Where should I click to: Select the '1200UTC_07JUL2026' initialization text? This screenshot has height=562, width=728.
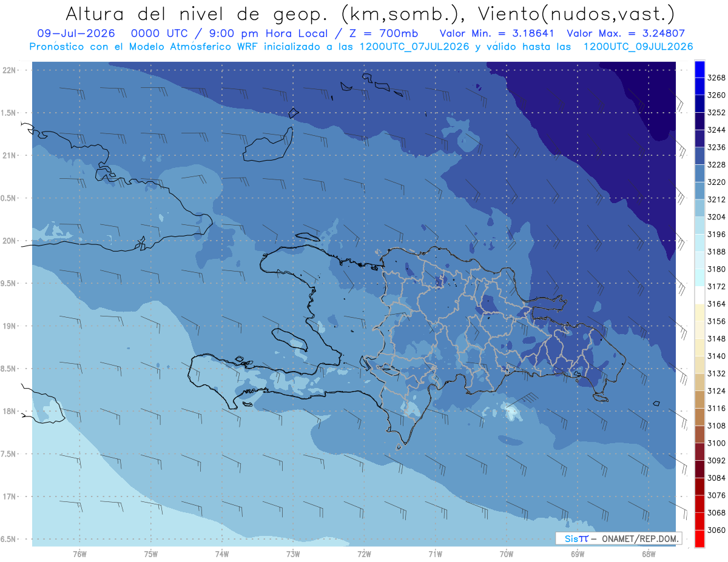[414, 47]
